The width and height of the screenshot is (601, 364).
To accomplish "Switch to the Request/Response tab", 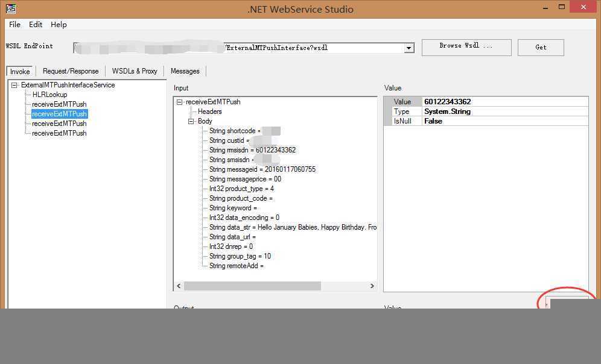I will pos(71,71).
